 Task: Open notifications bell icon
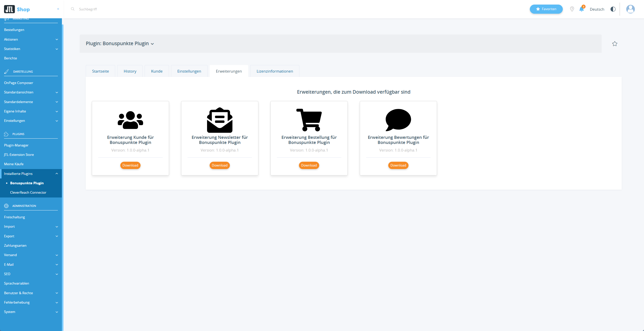tap(581, 9)
